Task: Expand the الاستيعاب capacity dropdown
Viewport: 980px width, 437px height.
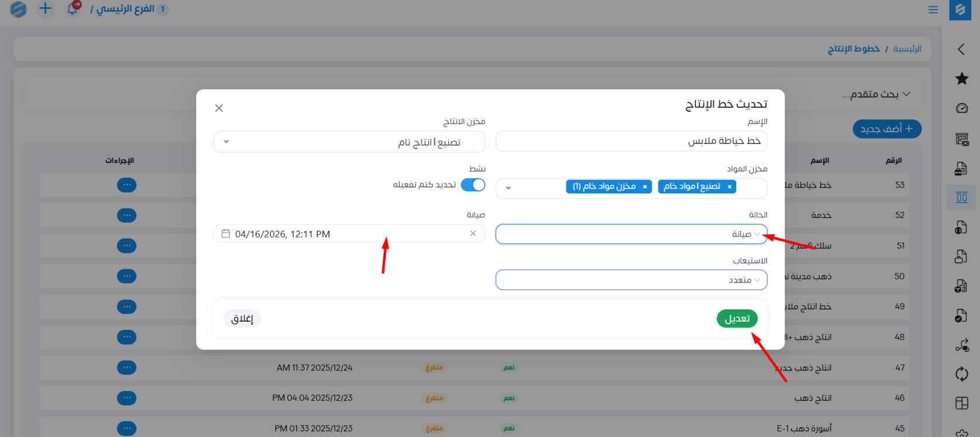Action: pos(631,280)
